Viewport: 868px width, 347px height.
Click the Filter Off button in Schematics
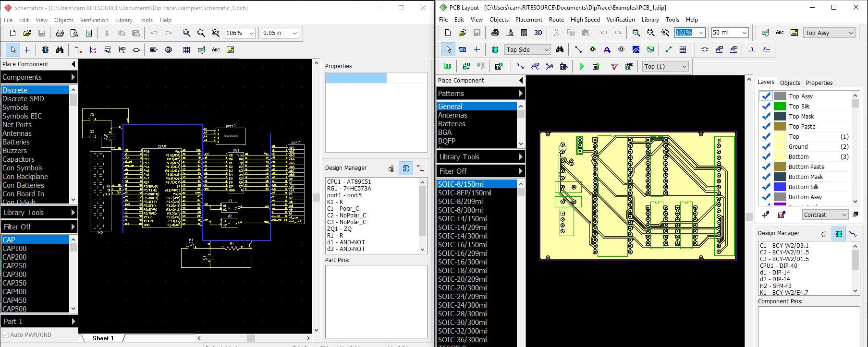pos(38,227)
